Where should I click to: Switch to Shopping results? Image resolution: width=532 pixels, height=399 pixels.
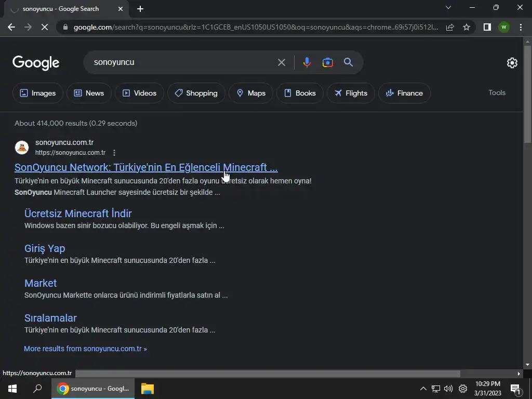click(x=196, y=93)
